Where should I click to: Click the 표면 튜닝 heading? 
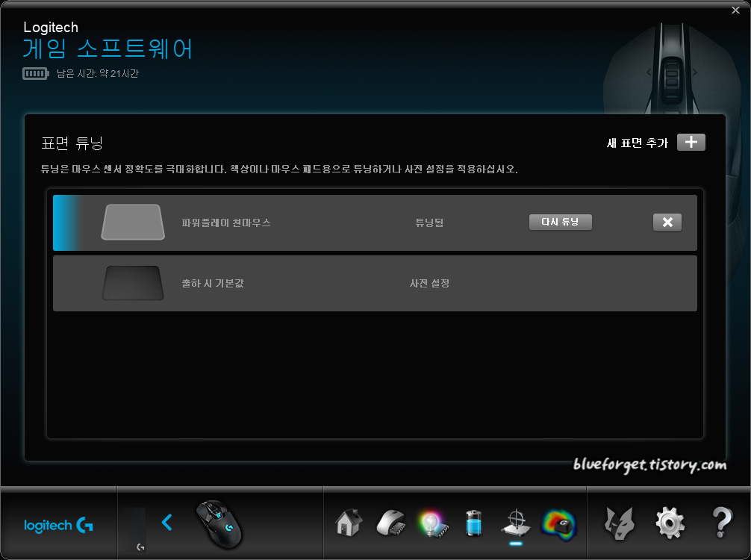click(72, 143)
